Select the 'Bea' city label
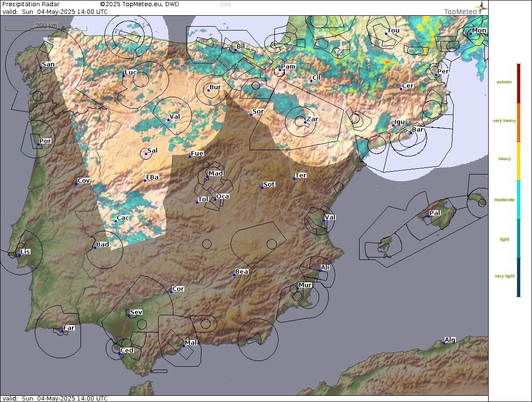This screenshot has width=532, height=402. (x=241, y=271)
